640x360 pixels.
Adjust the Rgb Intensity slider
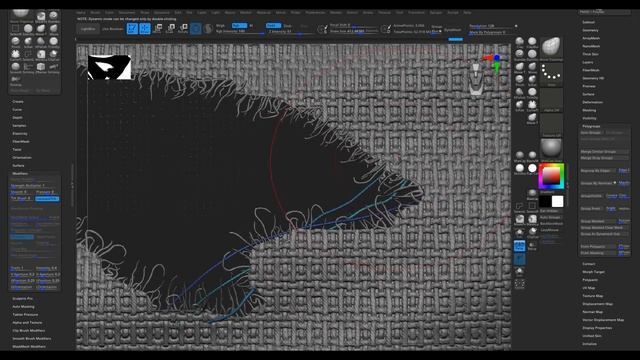pyautogui.click(x=240, y=31)
